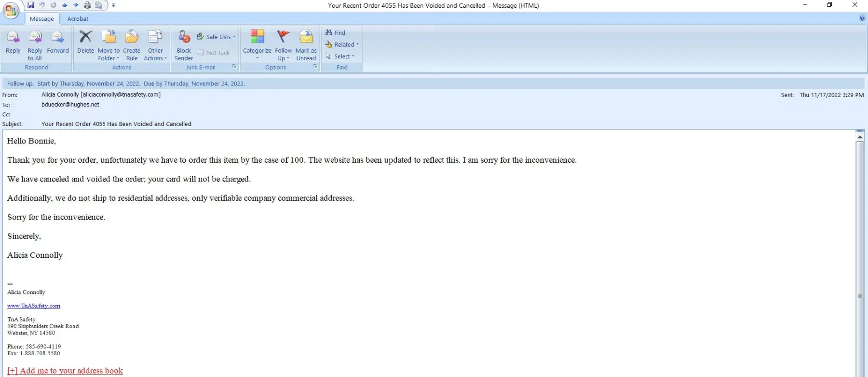Open the Junk E-mail options dialog launcher
The image size is (868, 377).
click(234, 67)
